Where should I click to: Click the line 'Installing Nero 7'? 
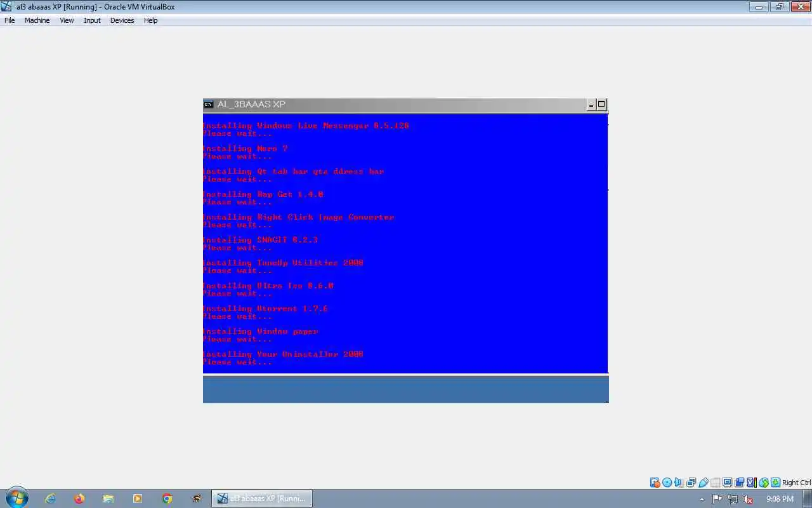pos(245,149)
